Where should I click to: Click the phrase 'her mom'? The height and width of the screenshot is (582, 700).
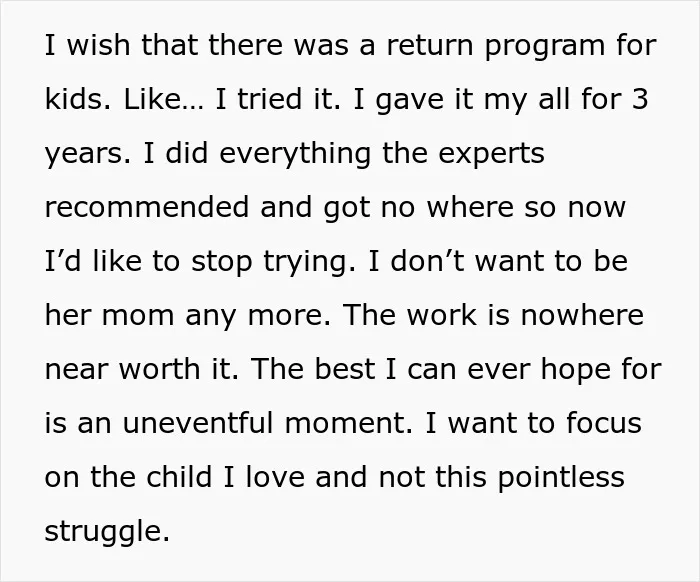tap(109, 315)
